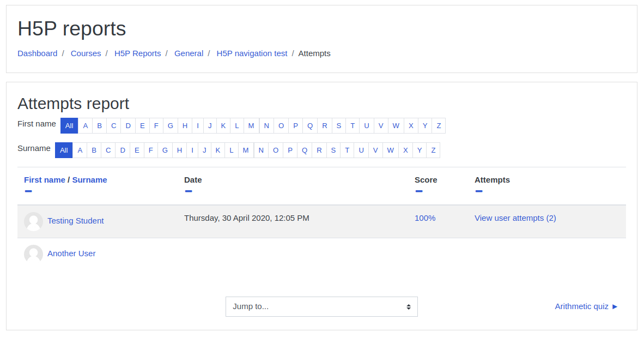Screen dimensions: 644x338
Task: Filter Surname by letter E
Action: [x=137, y=150]
